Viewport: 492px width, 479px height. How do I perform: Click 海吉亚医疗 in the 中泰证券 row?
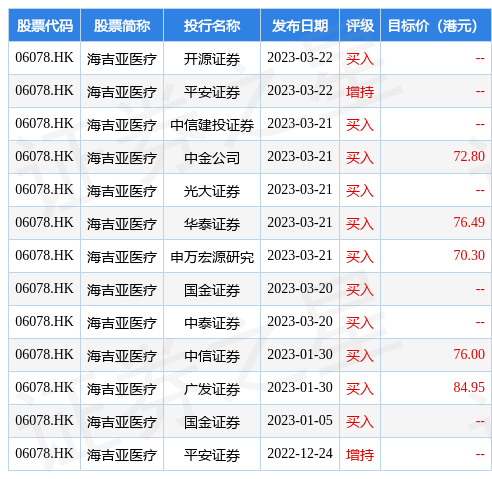coord(122,323)
